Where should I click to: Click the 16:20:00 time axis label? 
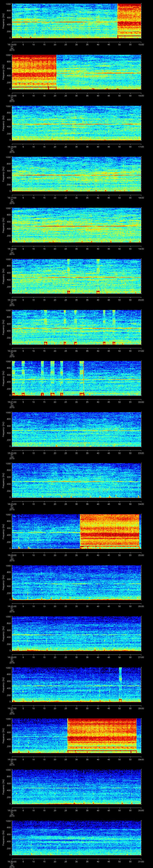[x=12, y=351]
